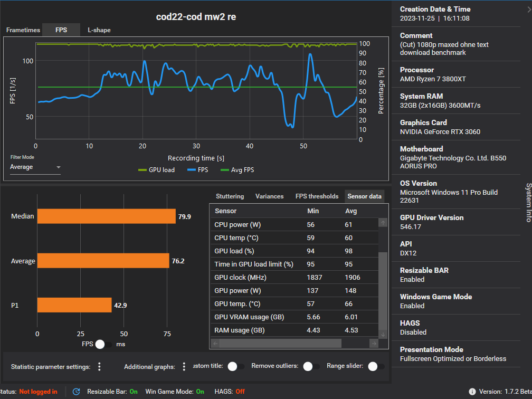Click the Not logged in status link
This screenshot has width=532, height=399.
pyautogui.click(x=38, y=392)
